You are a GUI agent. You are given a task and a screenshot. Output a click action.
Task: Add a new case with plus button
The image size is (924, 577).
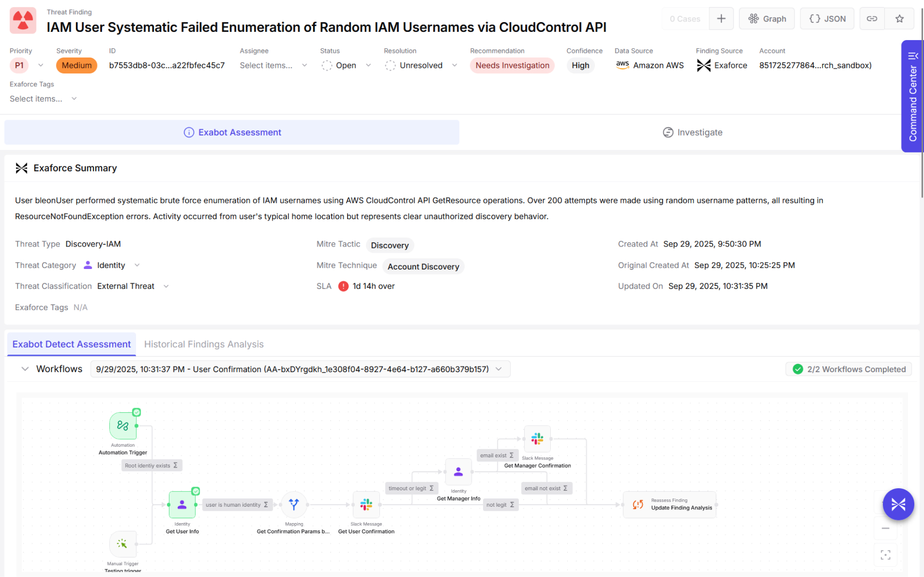(x=721, y=18)
